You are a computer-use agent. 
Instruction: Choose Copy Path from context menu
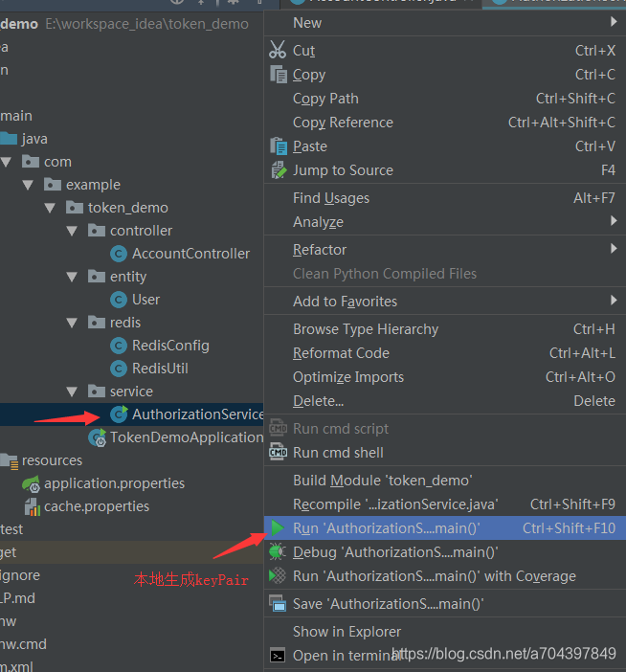point(445,99)
